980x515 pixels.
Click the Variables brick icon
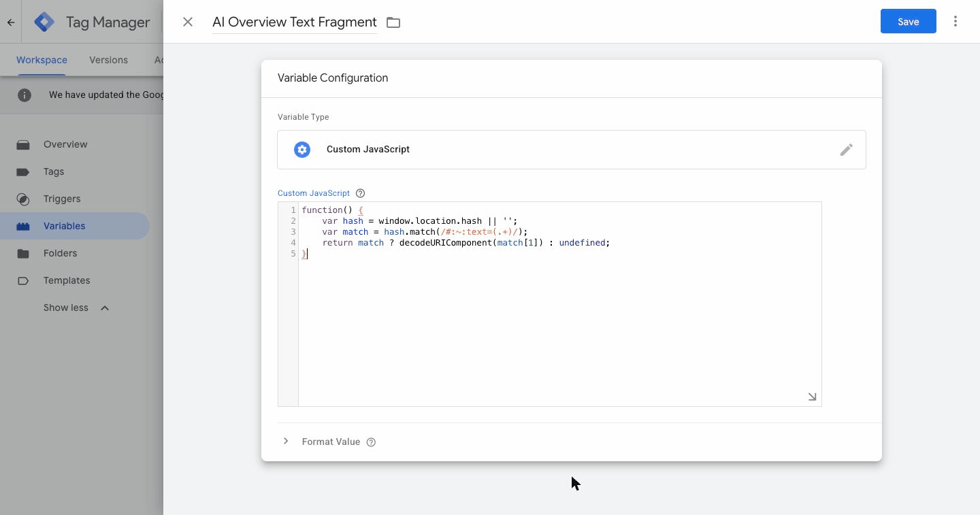pyautogui.click(x=23, y=226)
